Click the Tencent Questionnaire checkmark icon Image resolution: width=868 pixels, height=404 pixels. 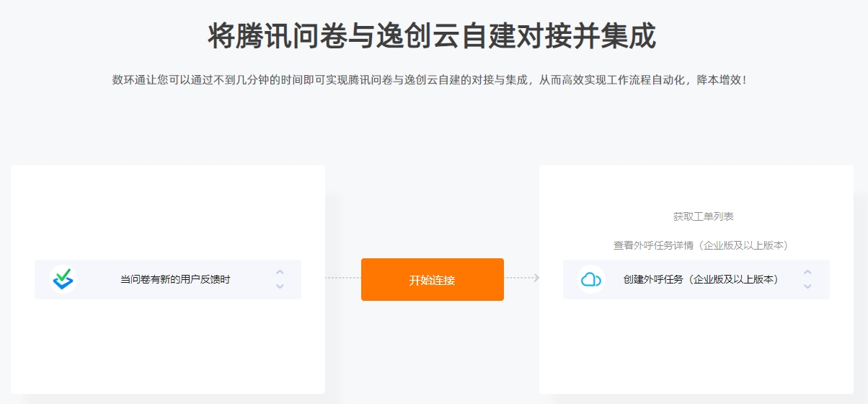click(63, 279)
